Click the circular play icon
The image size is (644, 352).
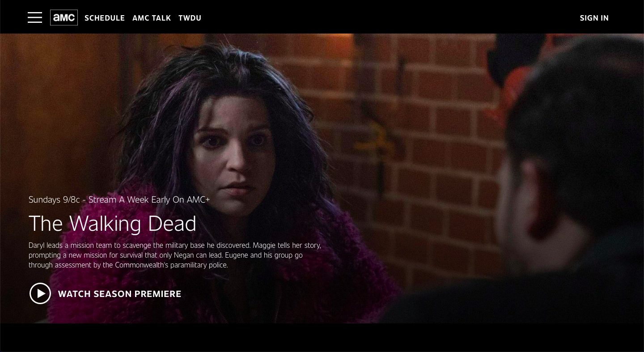click(x=40, y=293)
